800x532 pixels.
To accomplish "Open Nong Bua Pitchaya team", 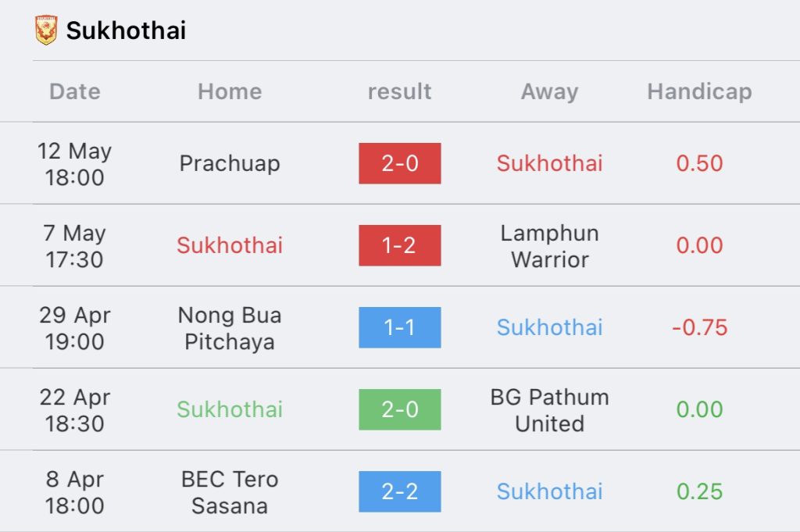I will click(x=230, y=328).
